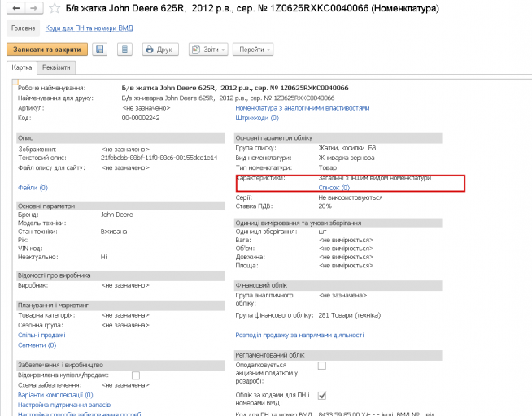
Task: Open the Список (0) characteristics link
Action: [334, 188]
